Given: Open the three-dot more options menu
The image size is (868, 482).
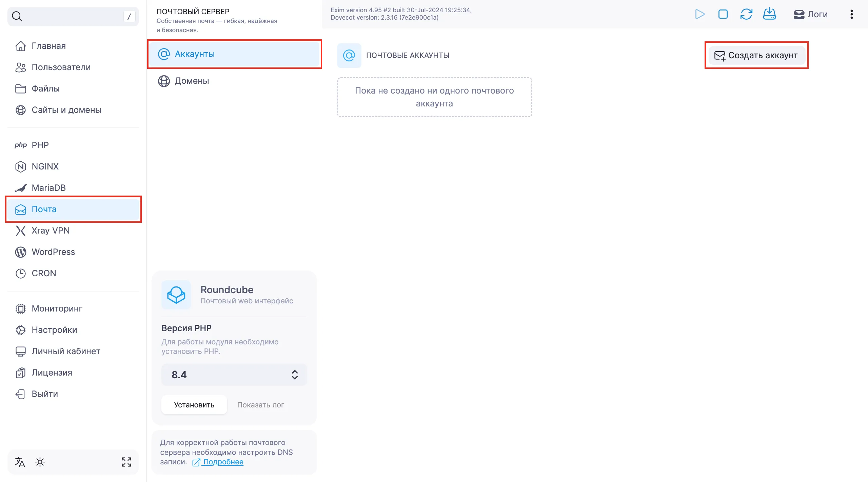Looking at the screenshot, I should (x=851, y=14).
